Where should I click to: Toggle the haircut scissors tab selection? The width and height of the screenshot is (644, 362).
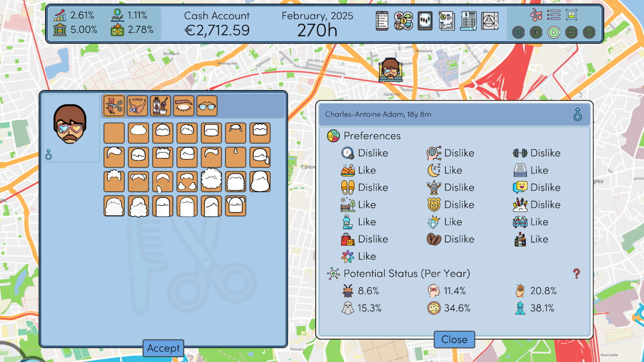pos(114,105)
